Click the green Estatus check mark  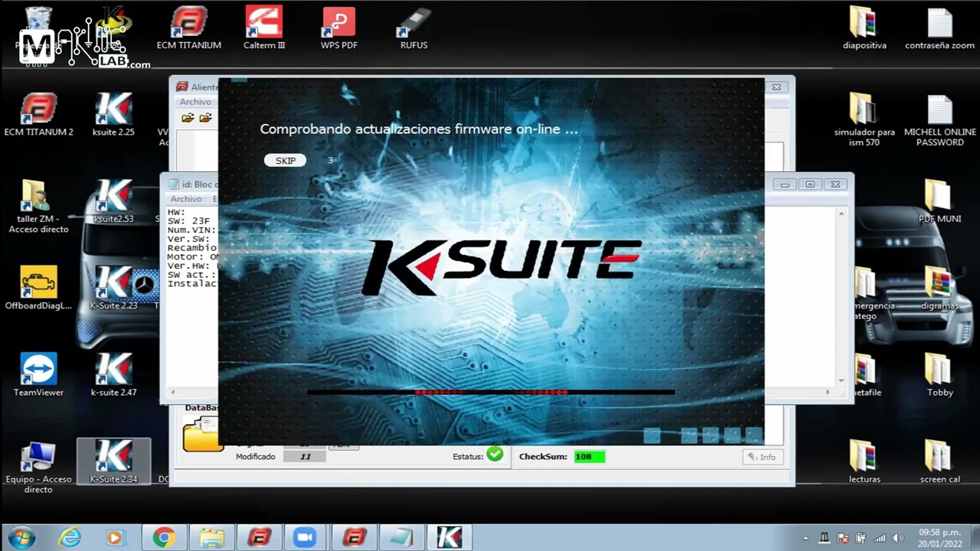click(x=495, y=455)
